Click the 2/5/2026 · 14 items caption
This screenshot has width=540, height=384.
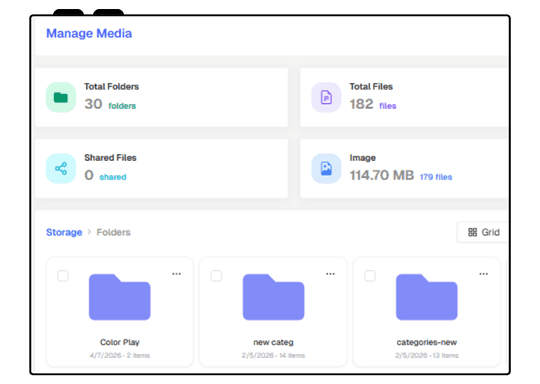273,355
